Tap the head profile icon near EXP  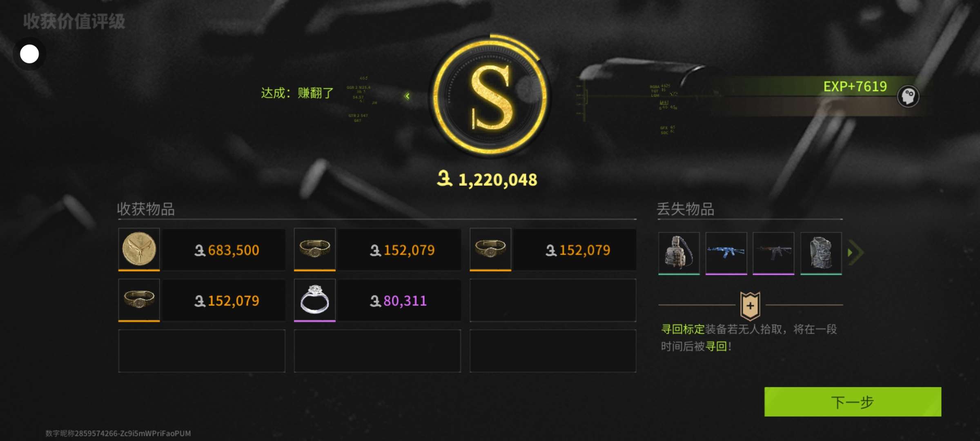click(908, 96)
